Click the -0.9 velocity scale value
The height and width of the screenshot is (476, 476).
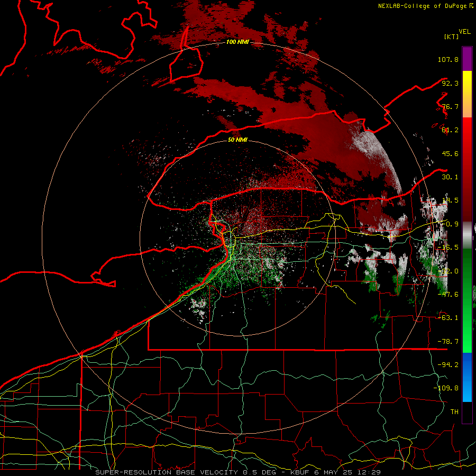click(x=450, y=224)
